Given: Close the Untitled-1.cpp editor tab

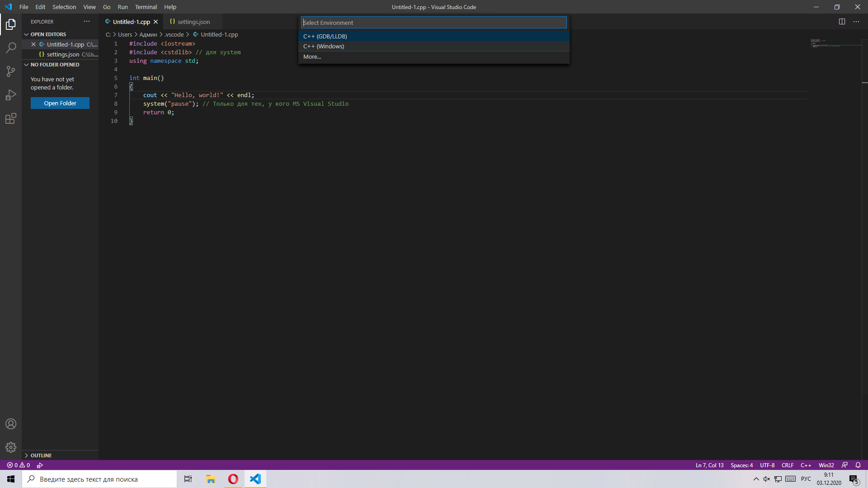Looking at the screenshot, I should [156, 22].
